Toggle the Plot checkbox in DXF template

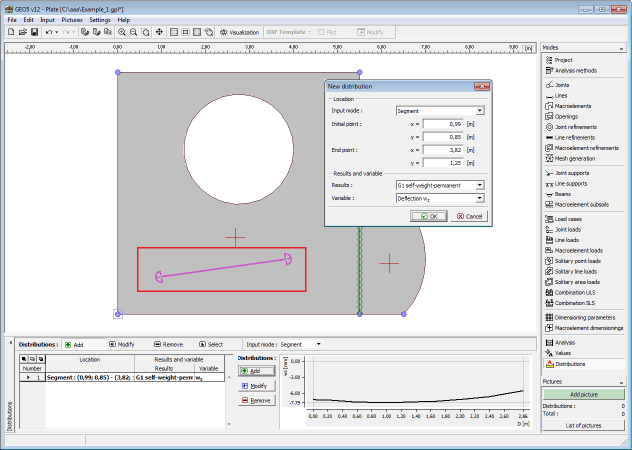click(x=321, y=32)
